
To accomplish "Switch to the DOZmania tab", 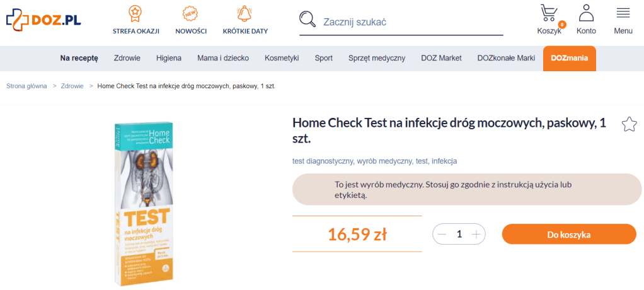I will [569, 58].
